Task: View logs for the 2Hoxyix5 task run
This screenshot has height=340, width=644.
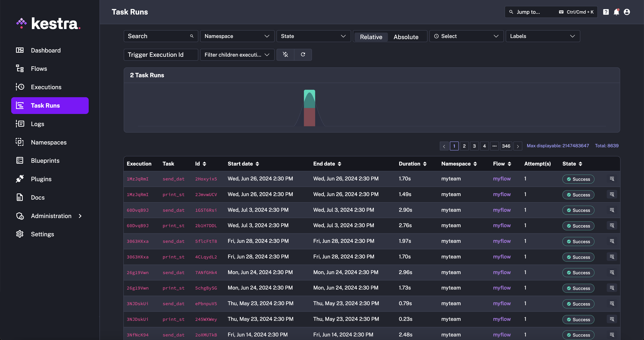Action: [x=612, y=179]
